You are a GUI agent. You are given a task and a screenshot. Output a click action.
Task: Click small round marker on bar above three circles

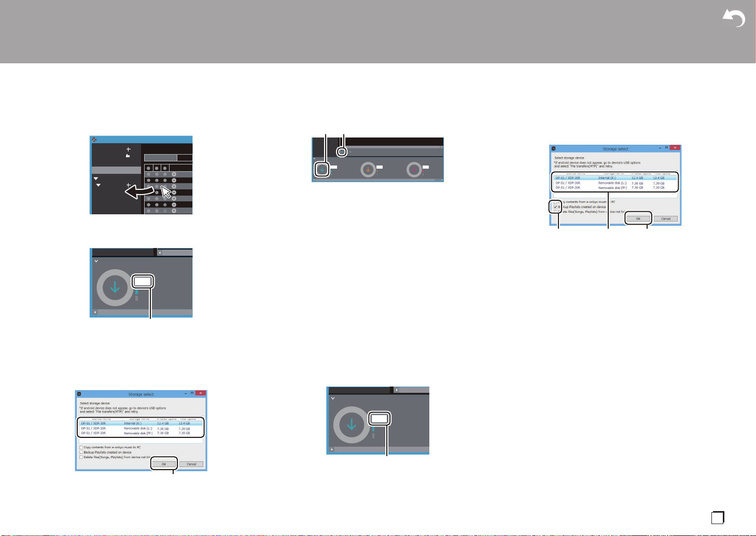coord(342,152)
